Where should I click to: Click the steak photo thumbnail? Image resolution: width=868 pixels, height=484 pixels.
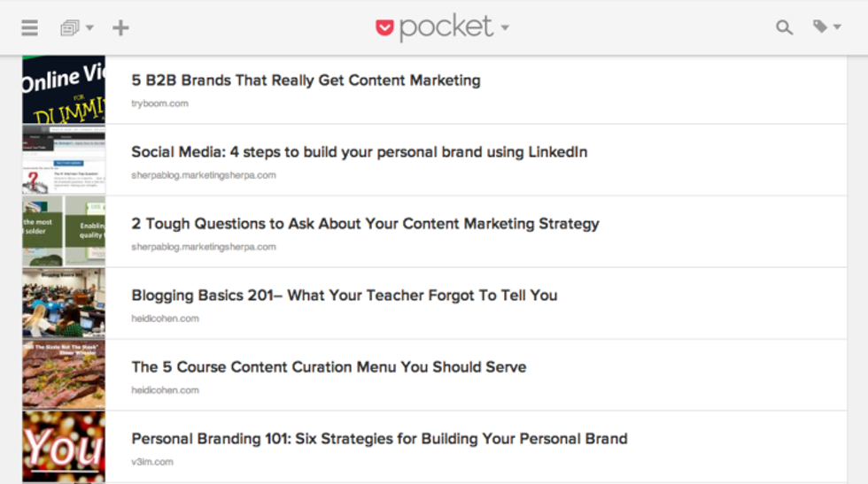coord(64,374)
